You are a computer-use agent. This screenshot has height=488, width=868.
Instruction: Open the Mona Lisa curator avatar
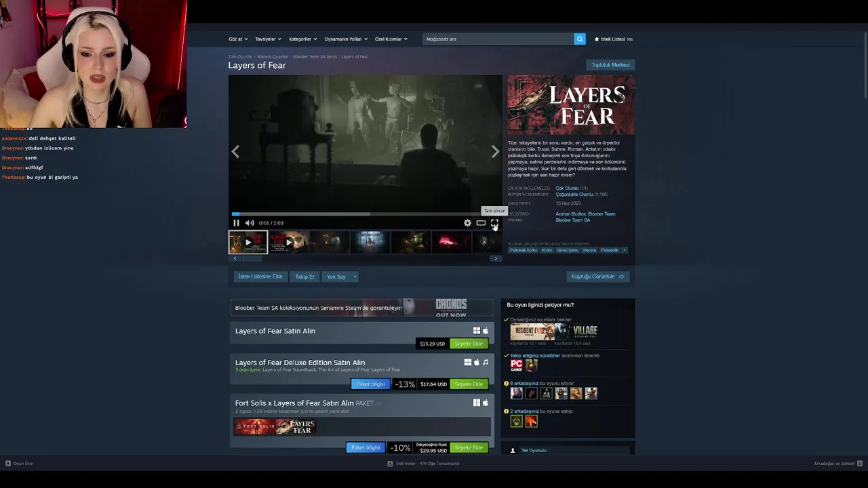coord(531,365)
